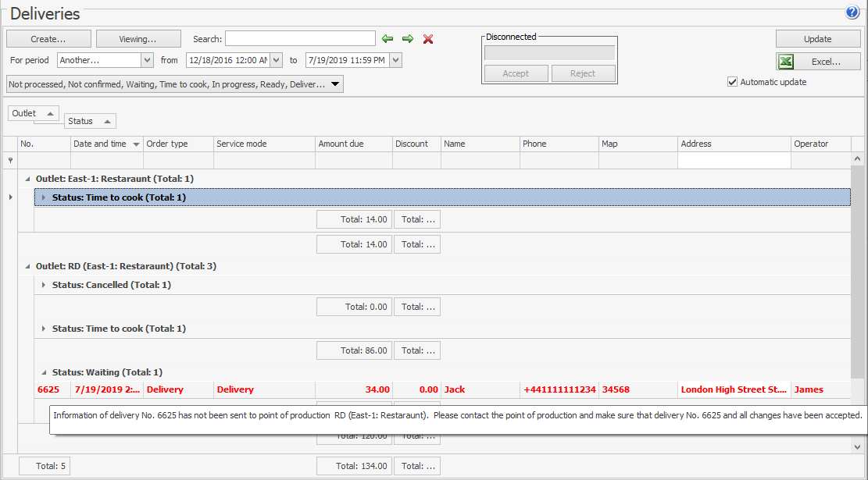The height and width of the screenshot is (480, 868).
Task: Click the Address column filter field
Action: click(734, 161)
